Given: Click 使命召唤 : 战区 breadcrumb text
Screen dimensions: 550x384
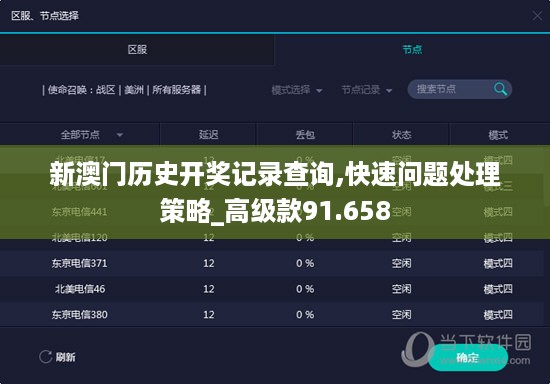Looking at the screenshot, I should pos(81,90).
